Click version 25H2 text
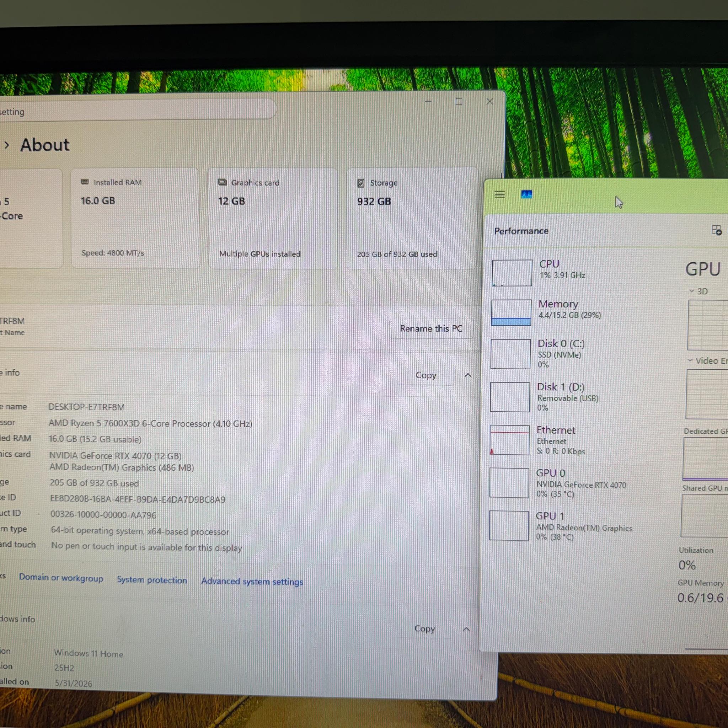This screenshot has height=728, width=728. pyautogui.click(x=64, y=668)
